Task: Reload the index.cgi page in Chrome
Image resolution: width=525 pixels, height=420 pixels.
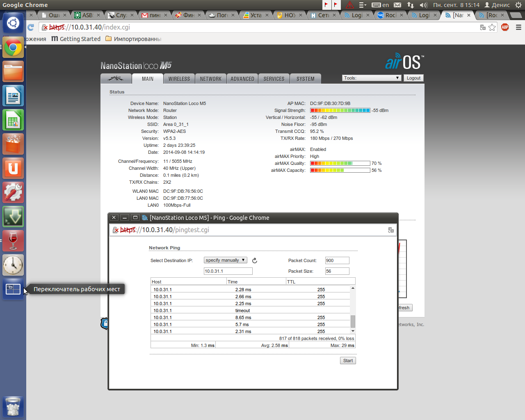Action: 31,27
